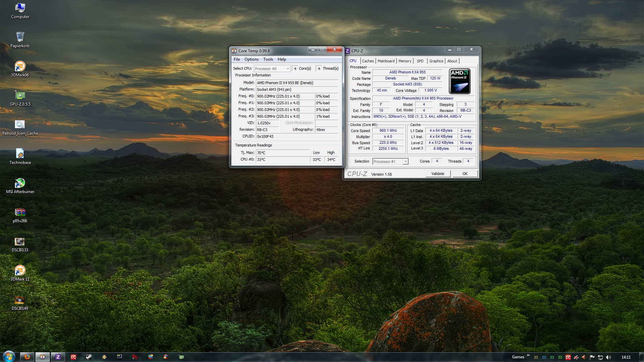This screenshot has width=644, height=362.
Task: Switch to the About tab in CPU-Z
Action: click(x=452, y=61)
